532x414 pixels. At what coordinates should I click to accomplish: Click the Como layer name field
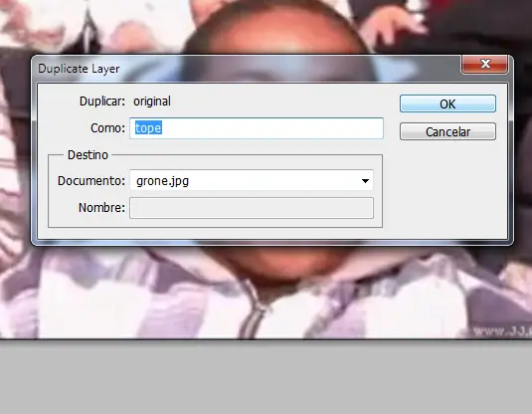[257, 128]
